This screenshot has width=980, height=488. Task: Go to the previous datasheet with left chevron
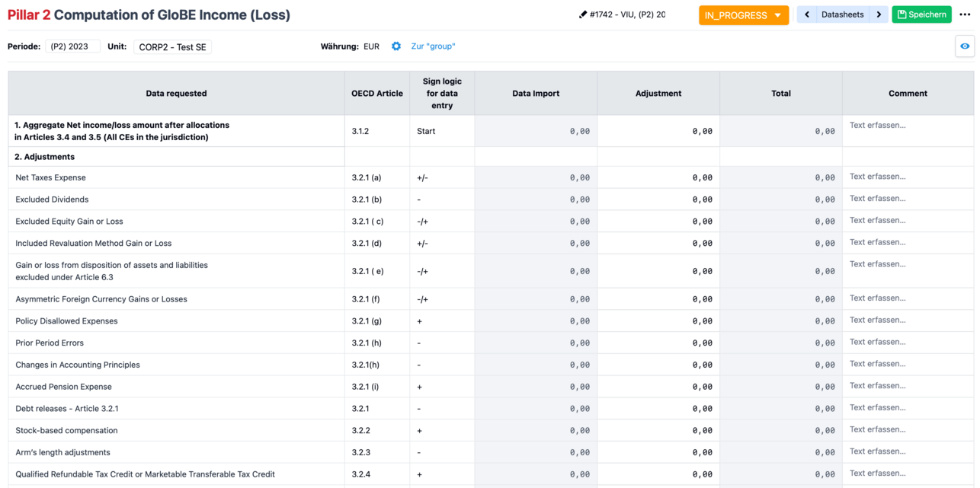tap(807, 14)
